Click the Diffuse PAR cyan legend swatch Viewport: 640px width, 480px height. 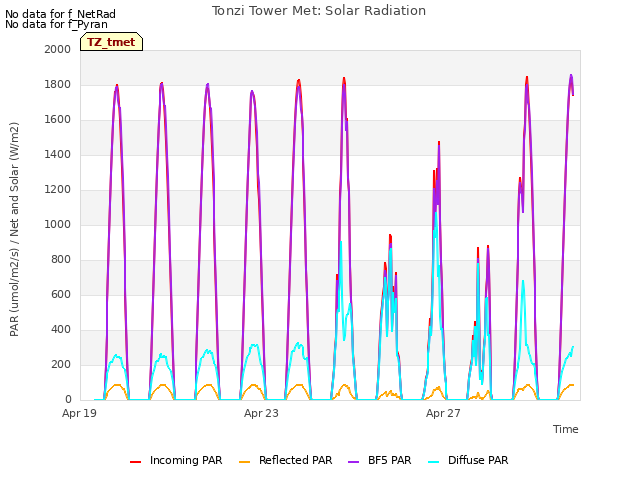point(434,461)
